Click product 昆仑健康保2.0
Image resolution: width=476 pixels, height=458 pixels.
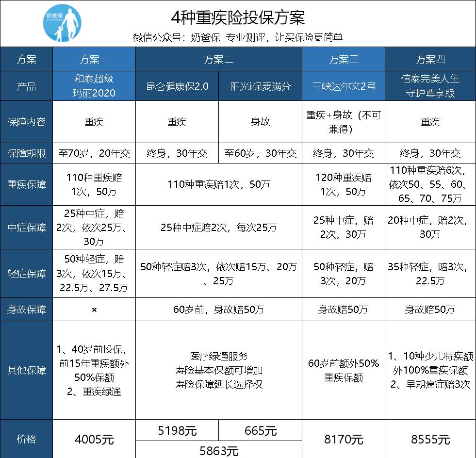click(x=177, y=86)
